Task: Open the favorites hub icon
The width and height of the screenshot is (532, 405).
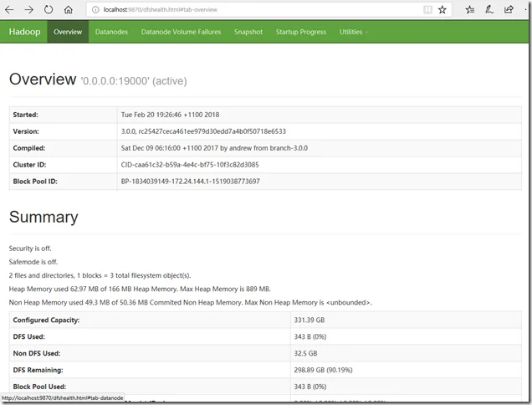Action: tap(469, 9)
